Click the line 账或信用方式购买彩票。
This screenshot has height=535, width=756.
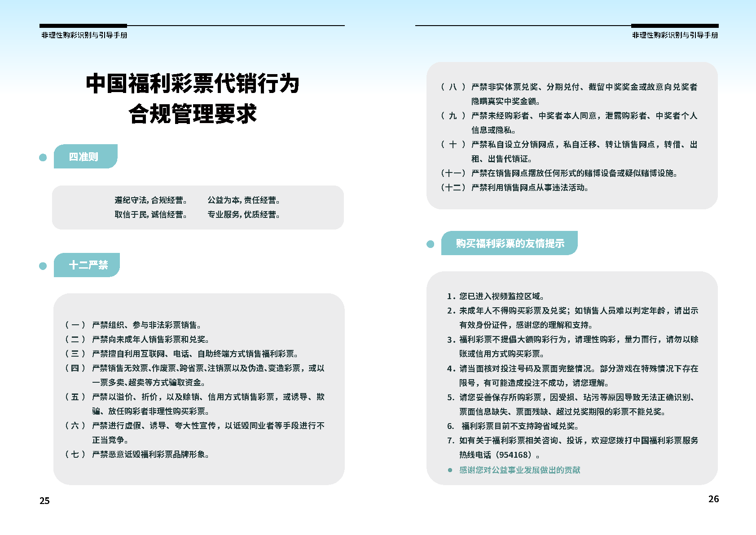coord(501,354)
